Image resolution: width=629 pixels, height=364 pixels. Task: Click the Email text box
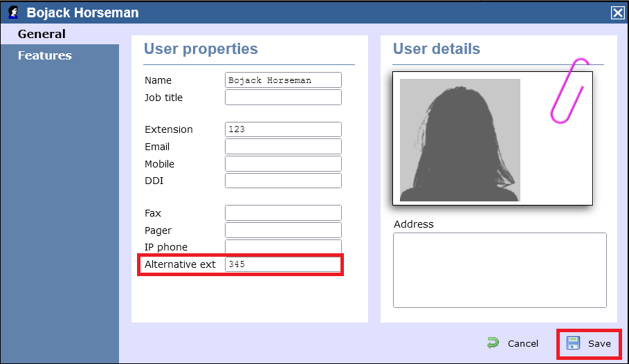click(283, 147)
